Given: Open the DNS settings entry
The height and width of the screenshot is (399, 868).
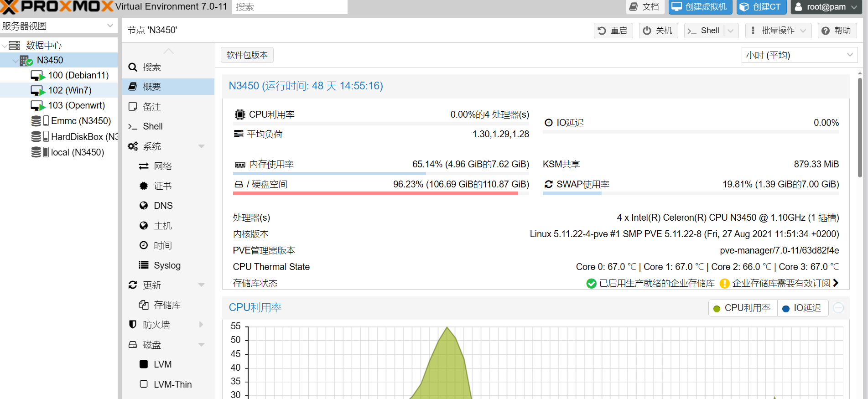Looking at the screenshot, I should (163, 206).
